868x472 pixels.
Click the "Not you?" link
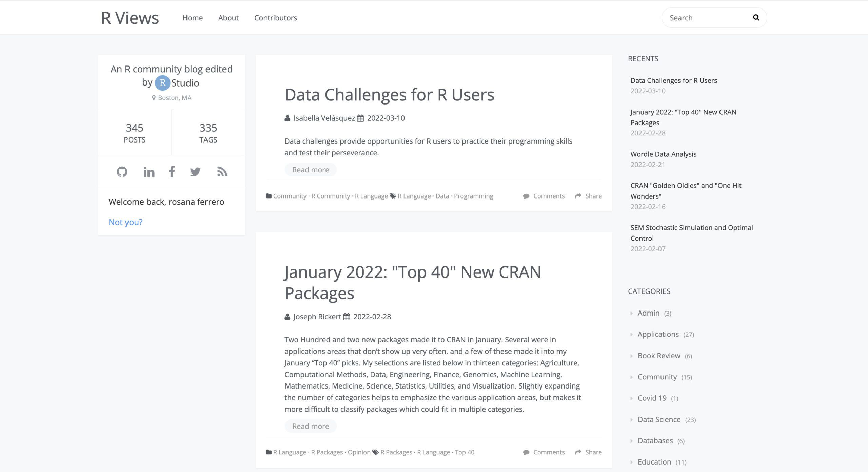(x=125, y=222)
